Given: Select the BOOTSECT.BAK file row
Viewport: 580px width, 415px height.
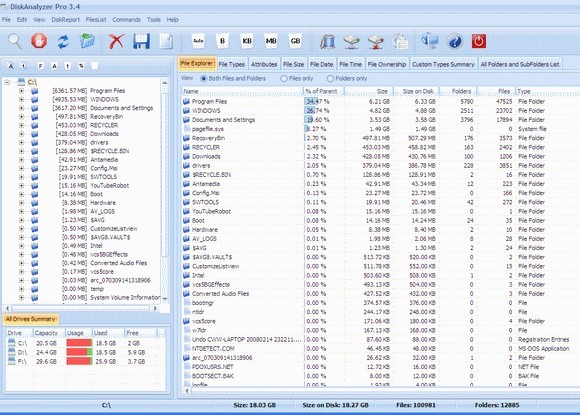Looking at the screenshot, I should (381, 376).
